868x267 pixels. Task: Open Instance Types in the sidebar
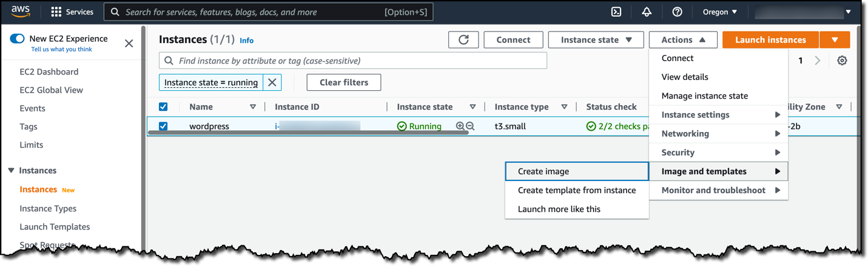pos(48,208)
